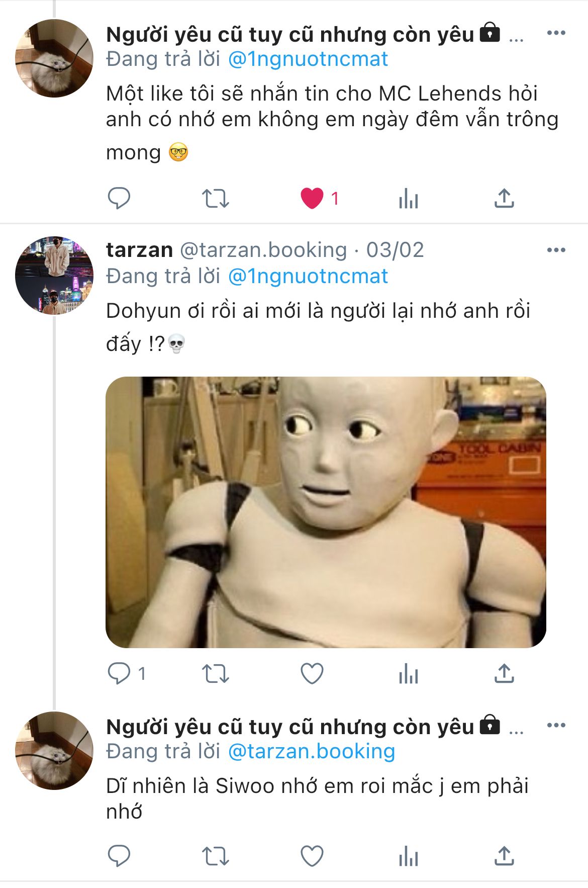Image resolution: width=588 pixels, height=888 pixels.
Task: Retweet tarzan's Dohyun tweet
Action: (x=216, y=673)
